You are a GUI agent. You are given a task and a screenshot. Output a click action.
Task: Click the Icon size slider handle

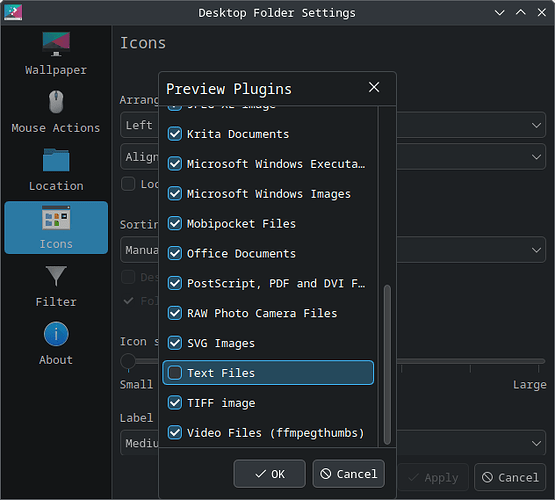click(x=128, y=361)
